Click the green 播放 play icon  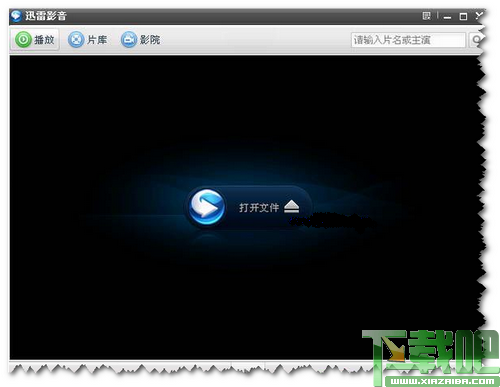tap(23, 40)
